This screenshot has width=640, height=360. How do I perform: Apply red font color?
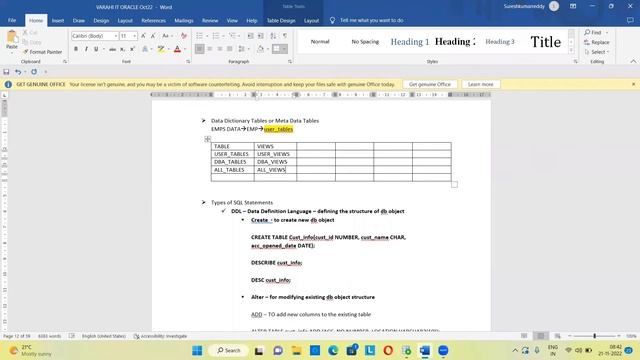coord(177,49)
